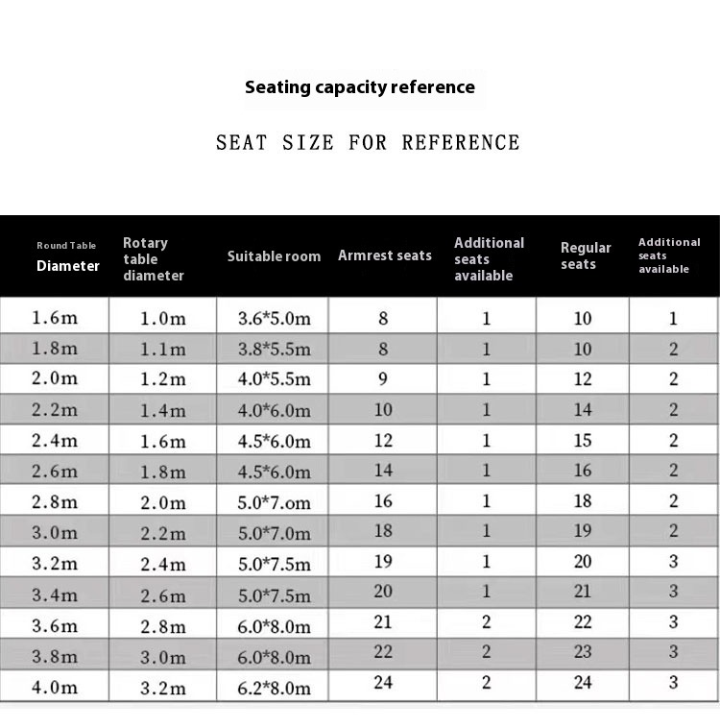Select the 'Rotary table diameter' column header

pyautogui.click(x=154, y=259)
